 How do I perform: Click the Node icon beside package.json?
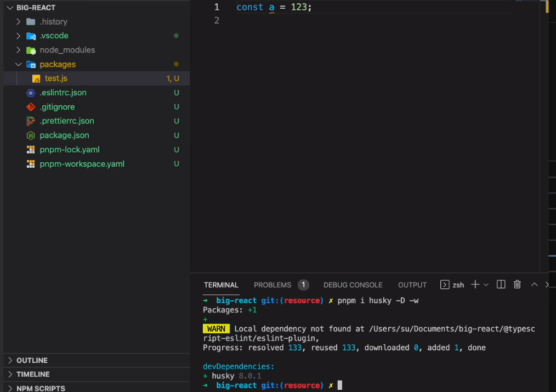tap(31, 135)
